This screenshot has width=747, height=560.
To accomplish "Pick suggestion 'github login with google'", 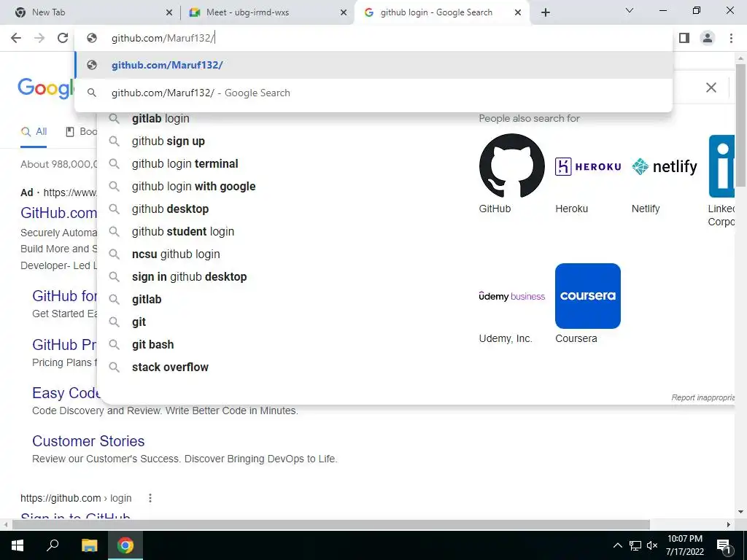I will [193, 187].
